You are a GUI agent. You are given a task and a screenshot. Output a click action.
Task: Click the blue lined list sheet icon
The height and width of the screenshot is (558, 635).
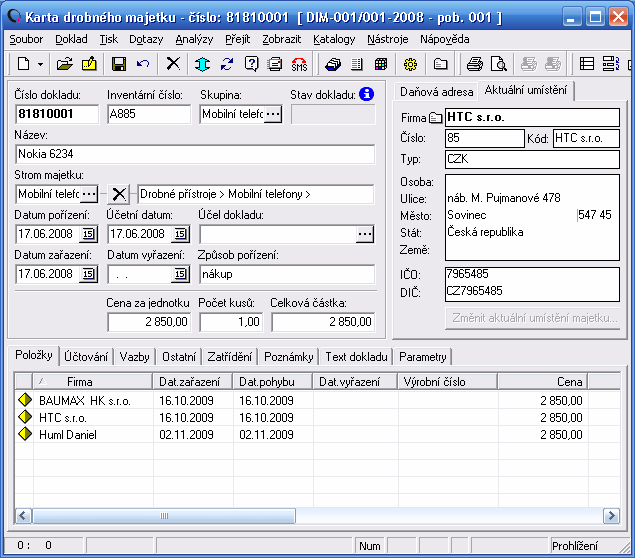(357, 64)
